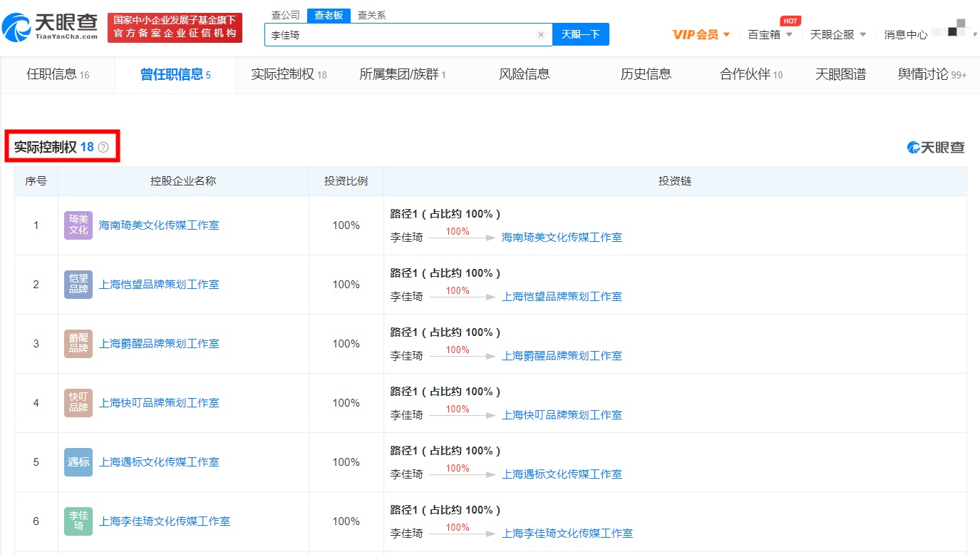Open the 所属集团/族群 1 tab
The height and width of the screenshot is (555, 980).
tap(403, 74)
